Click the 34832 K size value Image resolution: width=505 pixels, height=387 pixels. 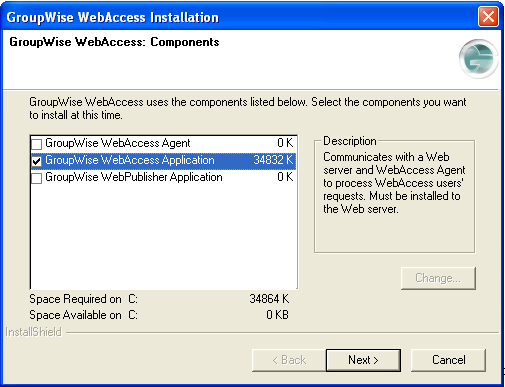(273, 160)
